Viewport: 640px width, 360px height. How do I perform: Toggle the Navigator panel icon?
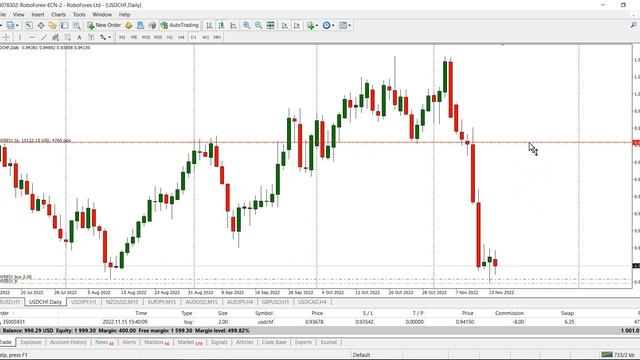[53, 25]
